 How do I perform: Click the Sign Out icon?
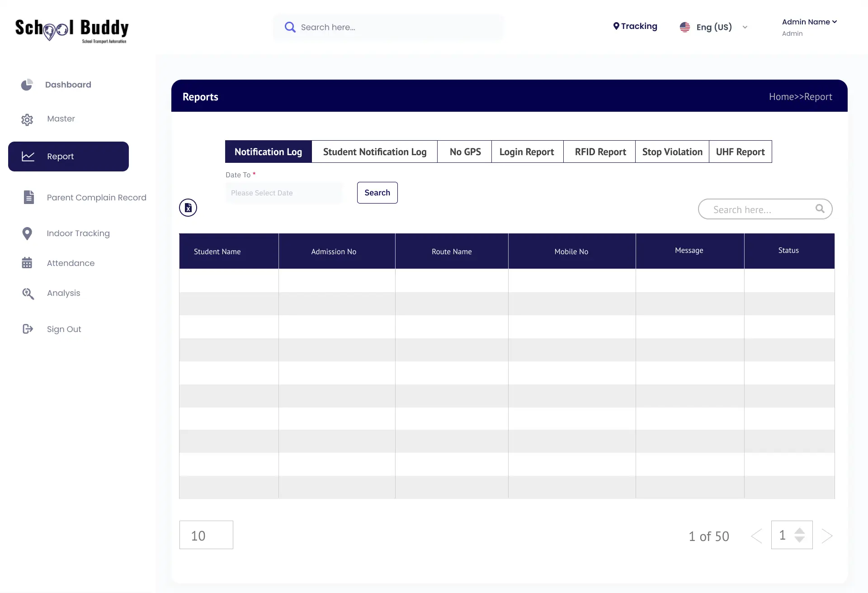coord(28,329)
